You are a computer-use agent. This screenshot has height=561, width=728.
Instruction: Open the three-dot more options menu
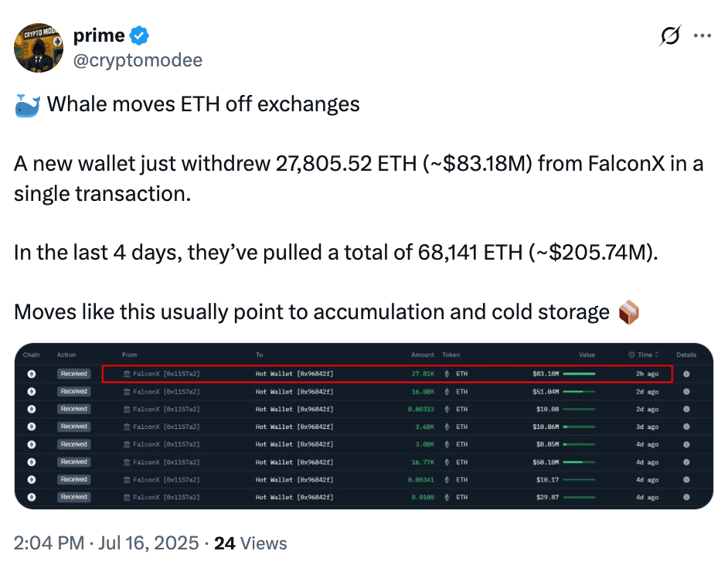coord(702,36)
